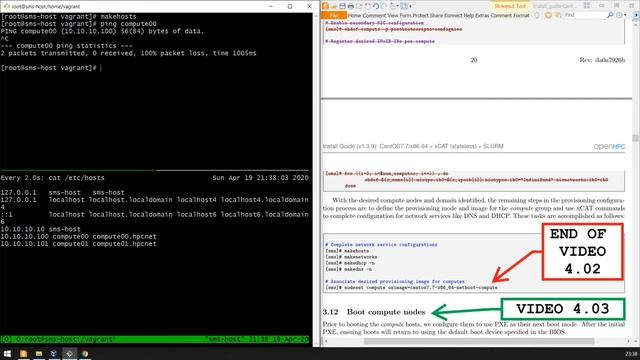Click the search settings gear icon
Screen dimensions: 640x360
point(619,15)
